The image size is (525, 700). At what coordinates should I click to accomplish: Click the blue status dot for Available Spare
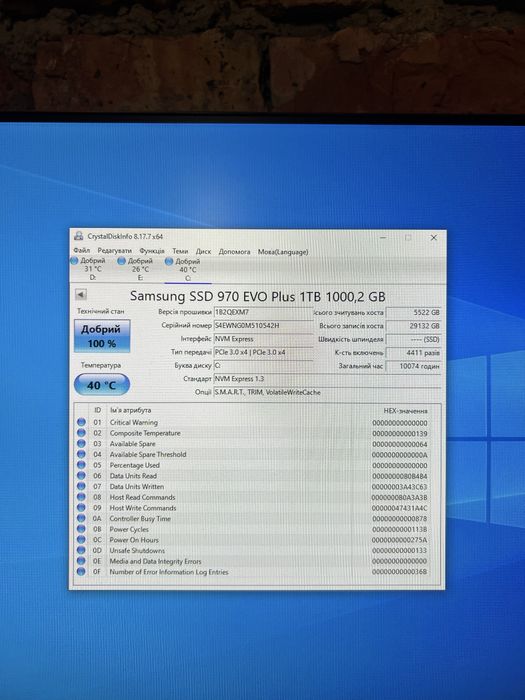tap(81, 443)
